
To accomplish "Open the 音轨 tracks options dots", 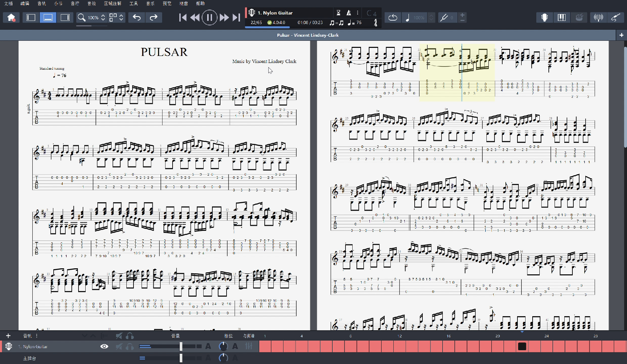I will point(37,336).
